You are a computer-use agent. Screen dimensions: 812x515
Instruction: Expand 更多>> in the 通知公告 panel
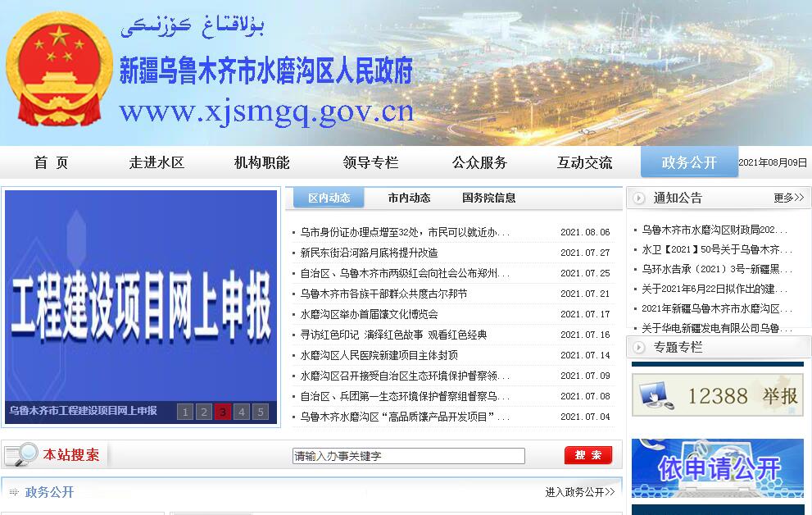[788, 198]
